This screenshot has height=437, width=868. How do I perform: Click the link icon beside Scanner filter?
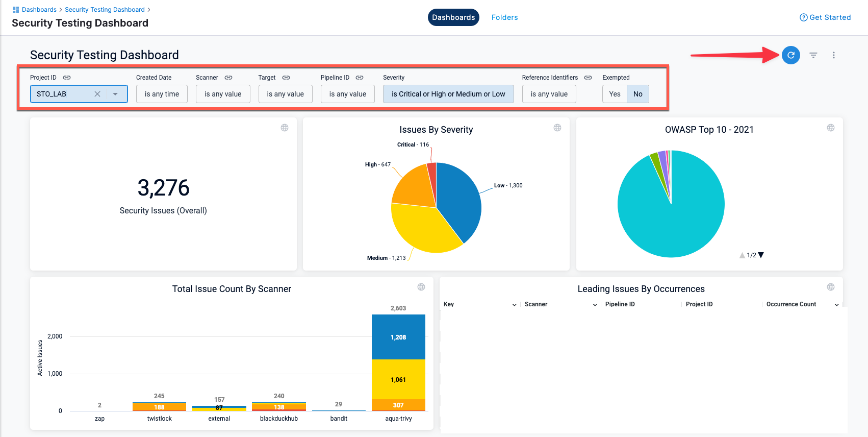tap(228, 78)
